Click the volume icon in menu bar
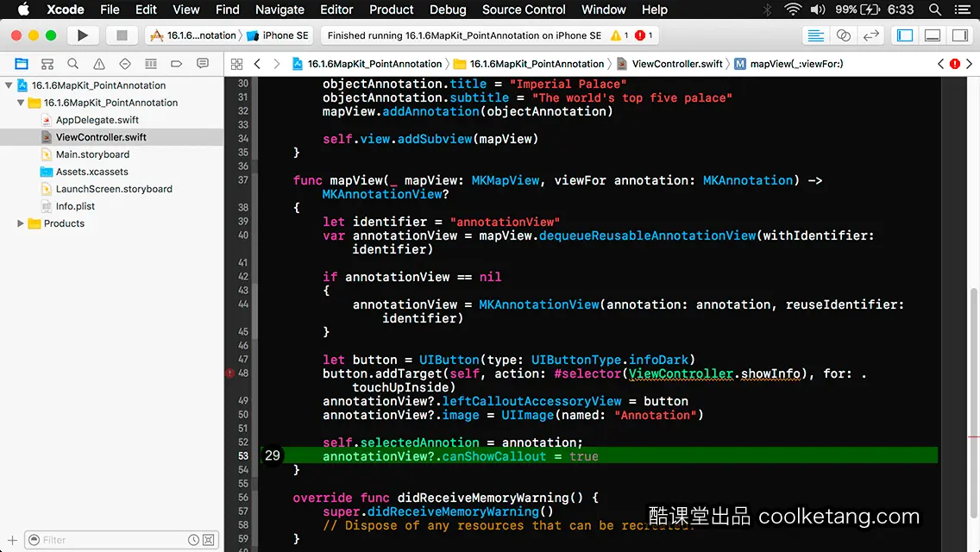 tap(818, 9)
